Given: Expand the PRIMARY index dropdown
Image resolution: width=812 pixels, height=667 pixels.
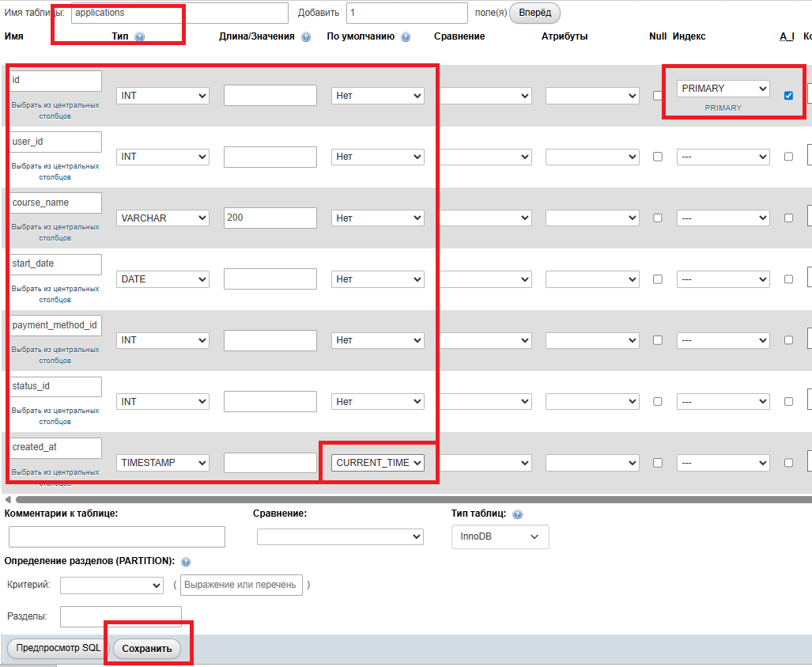Looking at the screenshot, I should tap(723, 89).
